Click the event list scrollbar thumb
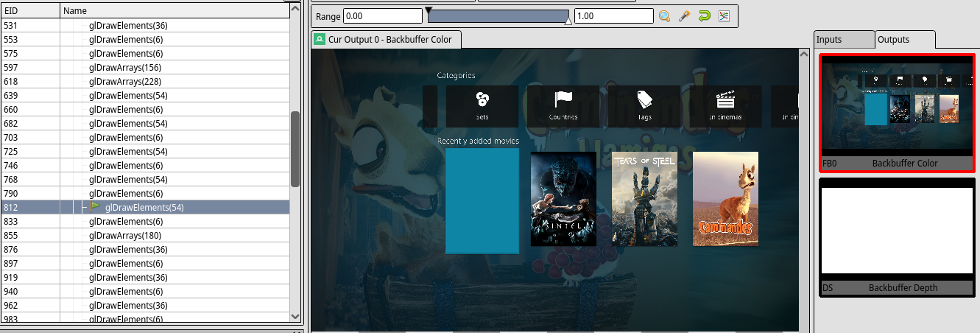 tap(295, 149)
